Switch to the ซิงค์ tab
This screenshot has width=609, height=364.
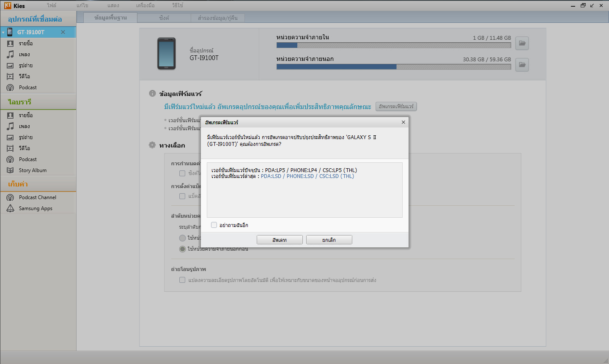pos(164,18)
